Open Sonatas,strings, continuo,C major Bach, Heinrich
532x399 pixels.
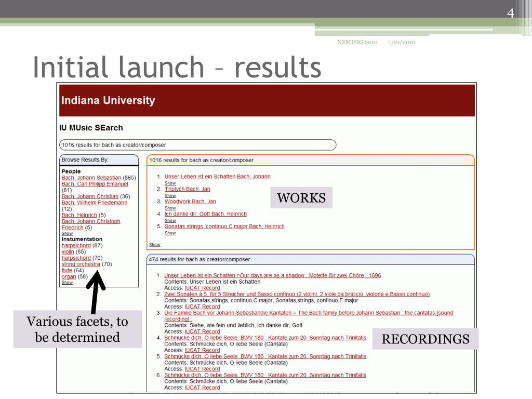(224, 227)
